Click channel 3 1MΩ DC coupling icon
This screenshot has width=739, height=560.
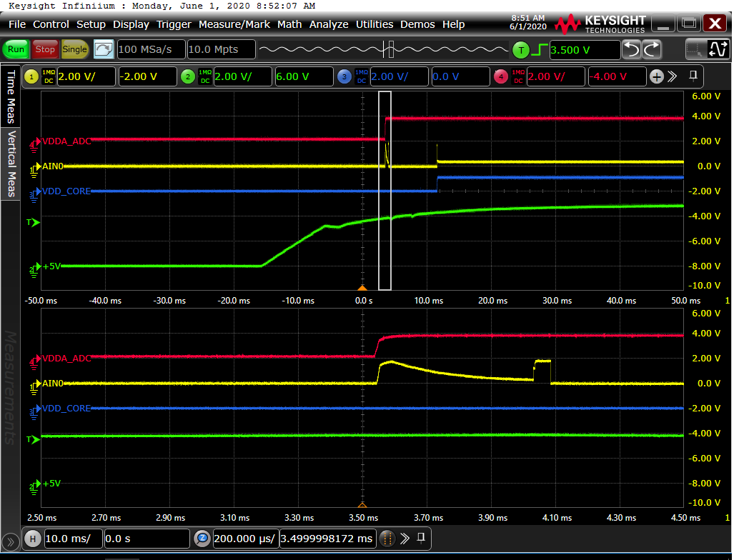(362, 76)
